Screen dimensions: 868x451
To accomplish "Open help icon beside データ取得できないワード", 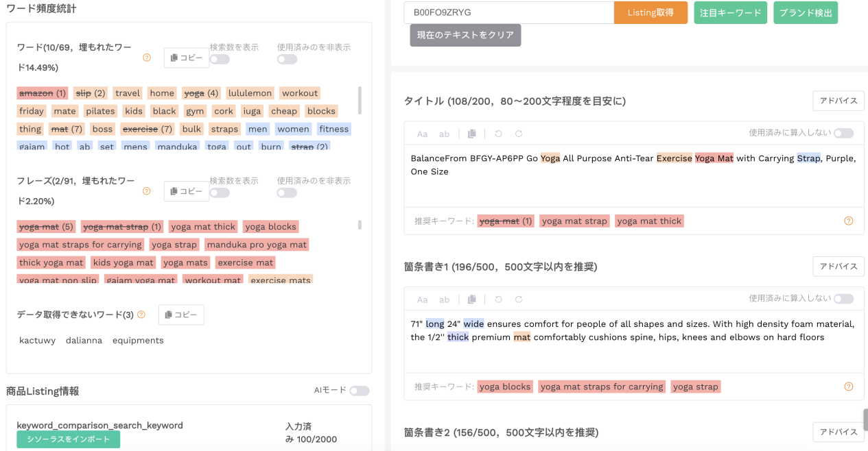I will 141,315.
